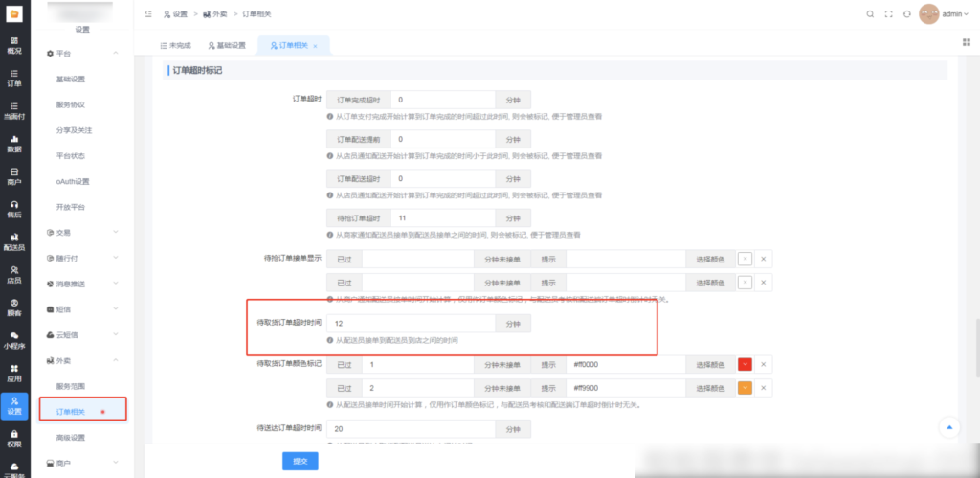Screen dimensions: 980x478
Task: Toggle fullscreen with the header icon
Action: [888, 13]
